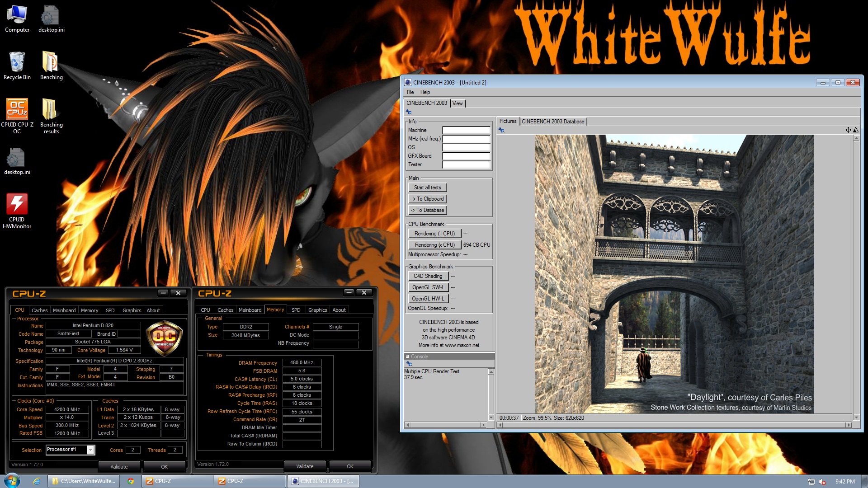Switch to CINEBENCH 2003 Database tab
This screenshot has height=488, width=868.
click(553, 122)
